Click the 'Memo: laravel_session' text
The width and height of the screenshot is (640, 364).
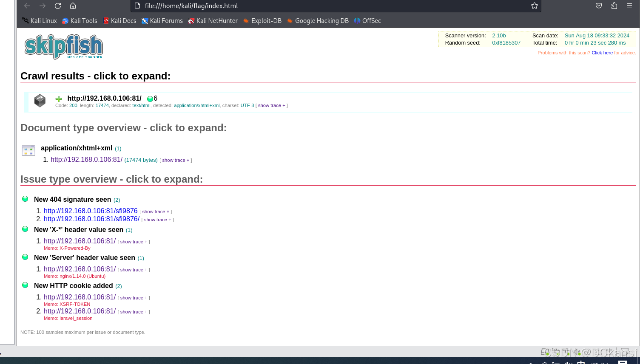[68, 318]
